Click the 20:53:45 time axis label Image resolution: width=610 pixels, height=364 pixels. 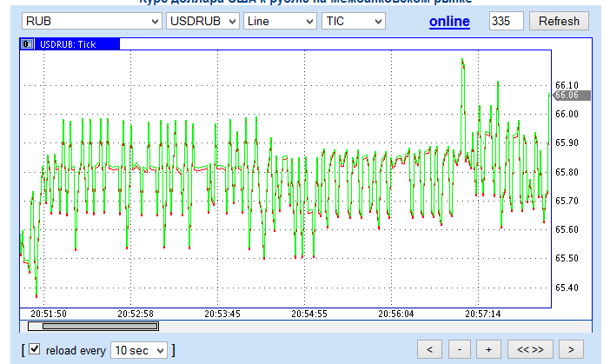coord(222,314)
